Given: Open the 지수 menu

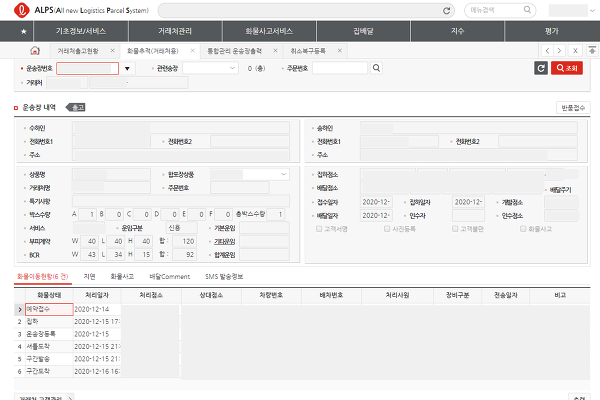Looking at the screenshot, I should [457, 31].
